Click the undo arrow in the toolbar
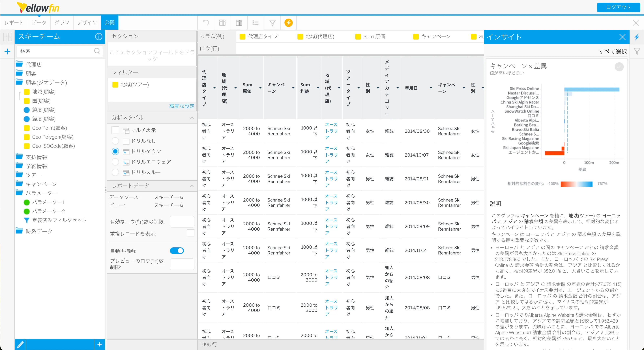Image resolution: width=644 pixels, height=350 pixels. tap(206, 23)
